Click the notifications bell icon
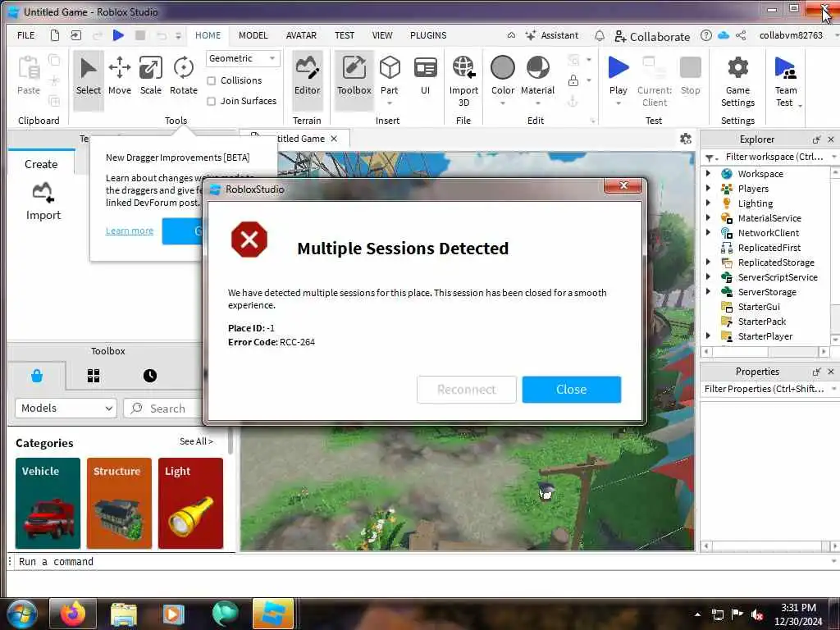 [x=600, y=35]
